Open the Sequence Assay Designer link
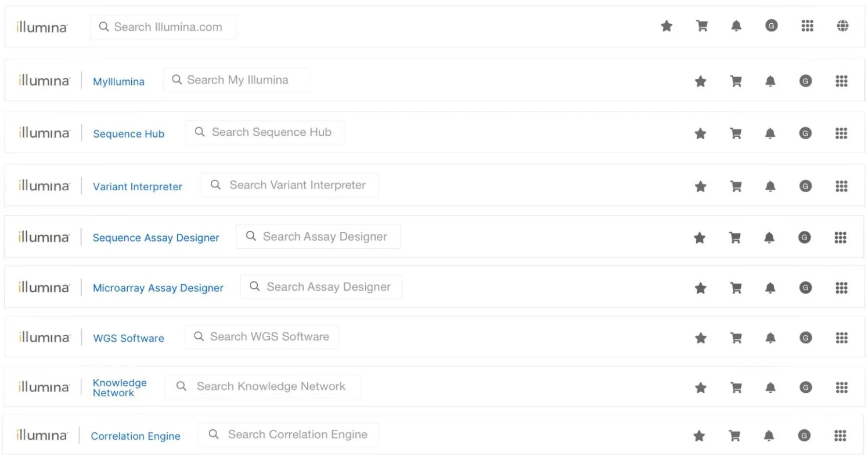This screenshot has height=456, width=868. point(156,238)
